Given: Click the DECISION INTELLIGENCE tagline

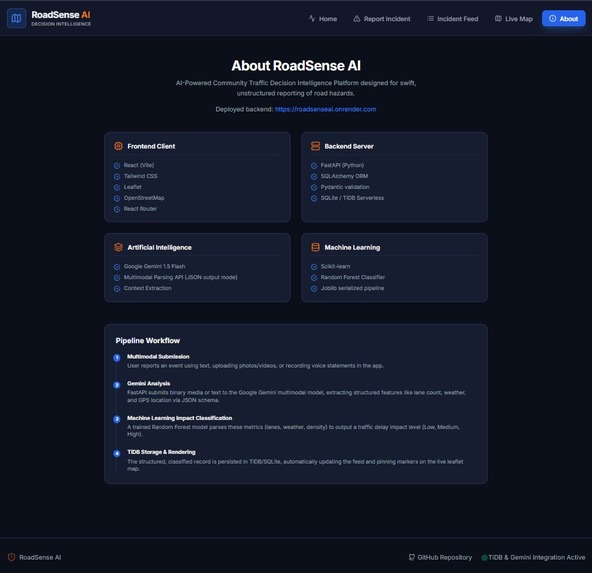Looking at the screenshot, I should [x=61, y=24].
